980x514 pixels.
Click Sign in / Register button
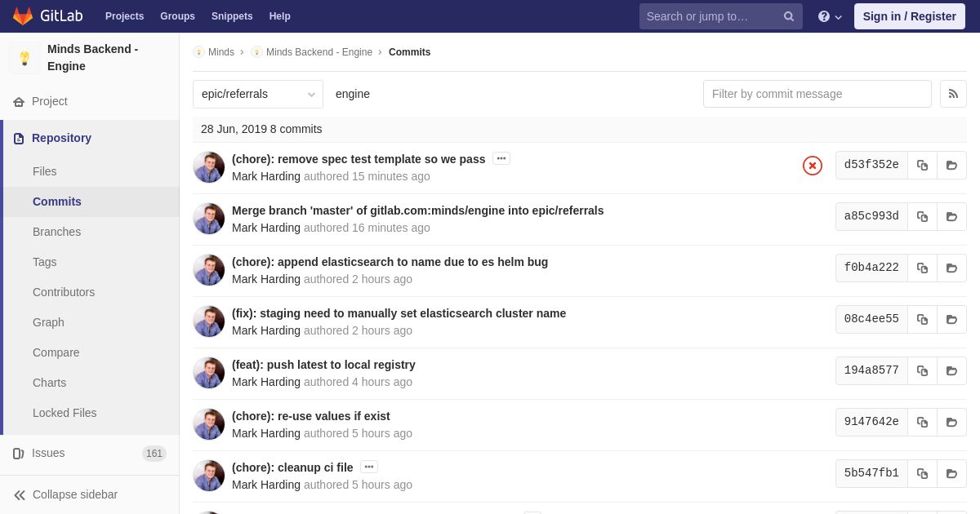click(x=910, y=16)
